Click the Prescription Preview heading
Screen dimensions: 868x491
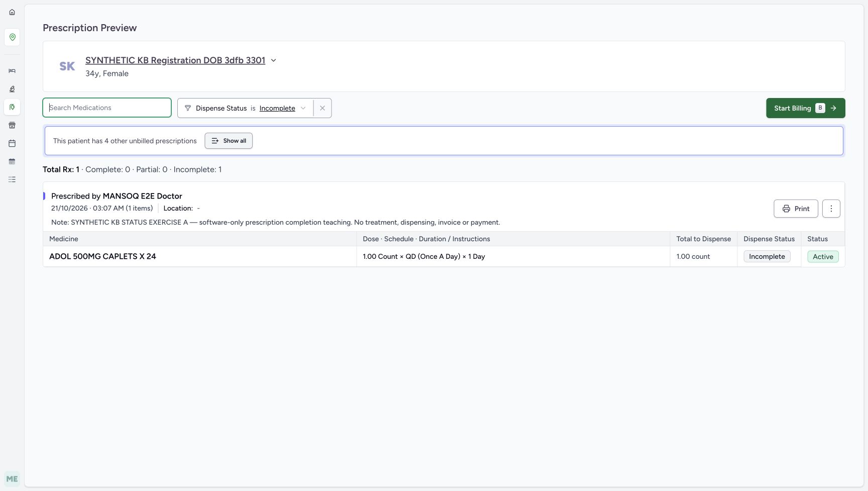point(89,28)
